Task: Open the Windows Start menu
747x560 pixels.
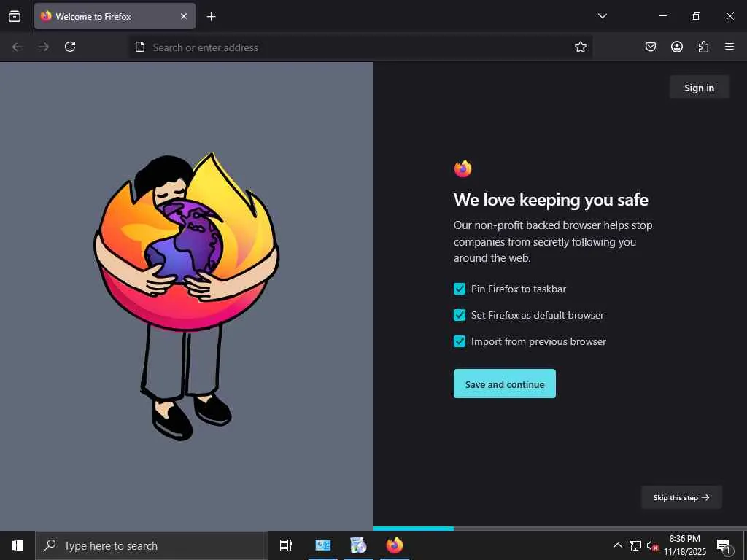Action: [x=18, y=545]
